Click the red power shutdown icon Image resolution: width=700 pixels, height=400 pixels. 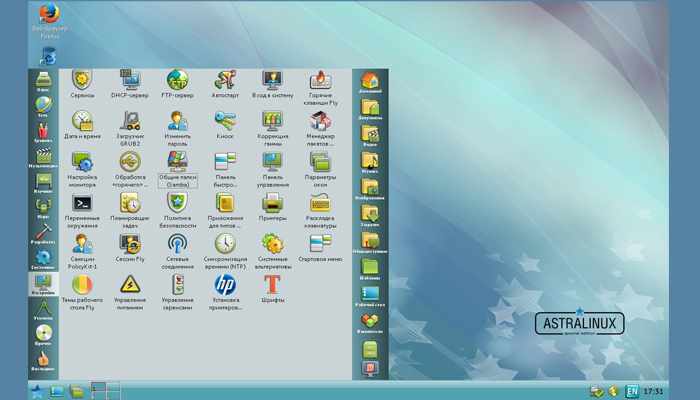click(370, 369)
